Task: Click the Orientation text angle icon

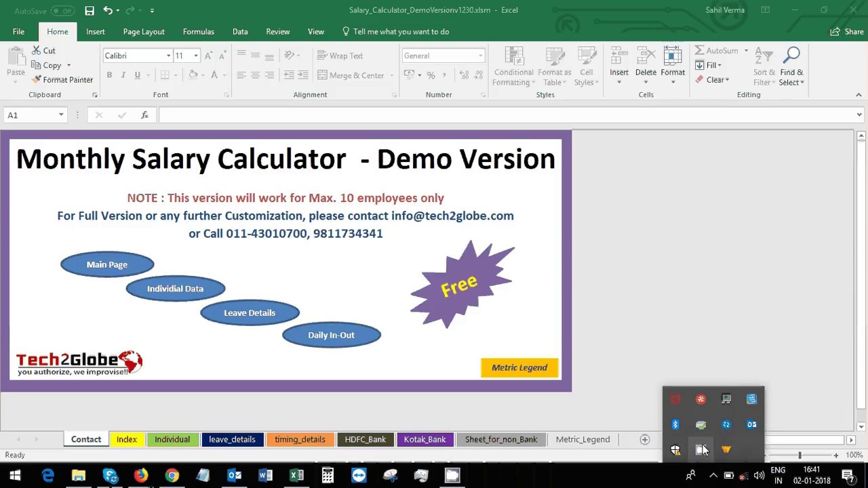Action: (290, 56)
